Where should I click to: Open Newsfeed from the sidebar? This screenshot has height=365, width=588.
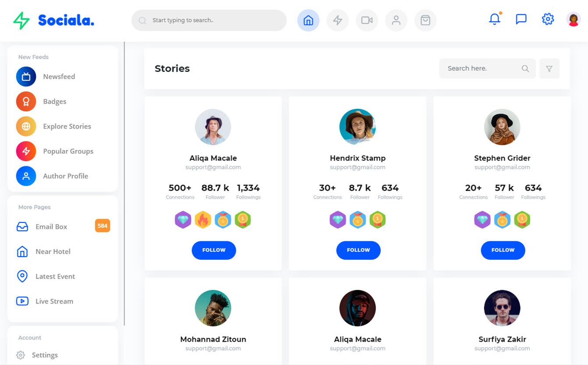tap(59, 77)
